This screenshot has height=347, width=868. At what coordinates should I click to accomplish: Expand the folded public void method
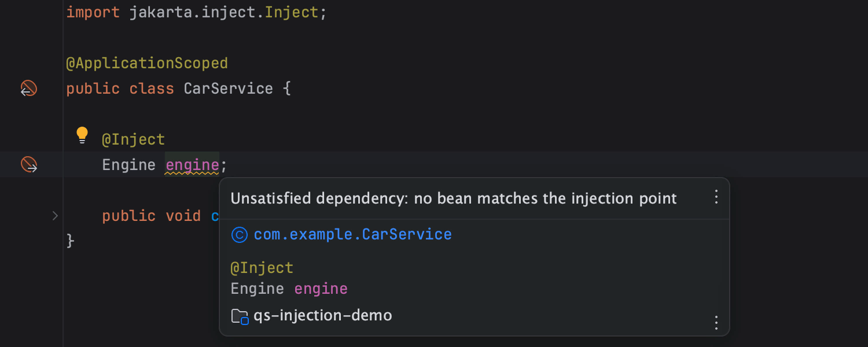55,216
